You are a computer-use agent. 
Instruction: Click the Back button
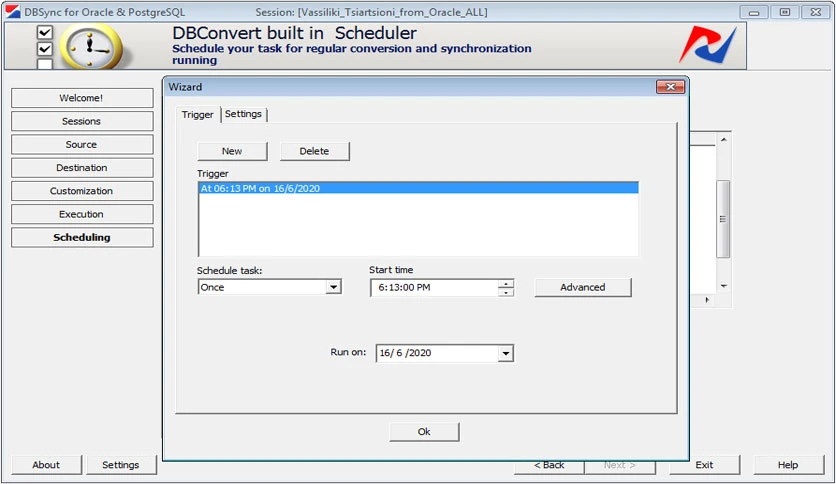pos(549,466)
